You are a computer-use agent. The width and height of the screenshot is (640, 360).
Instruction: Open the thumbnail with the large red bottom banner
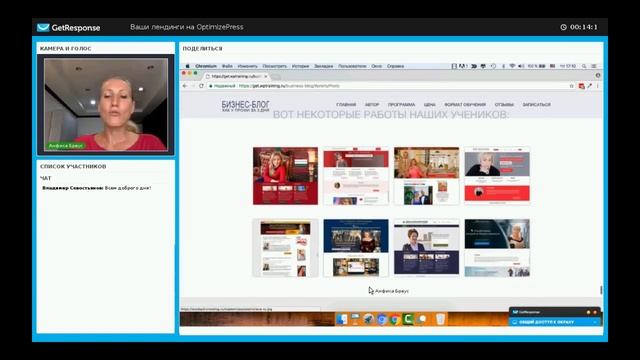pyautogui.click(x=497, y=176)
